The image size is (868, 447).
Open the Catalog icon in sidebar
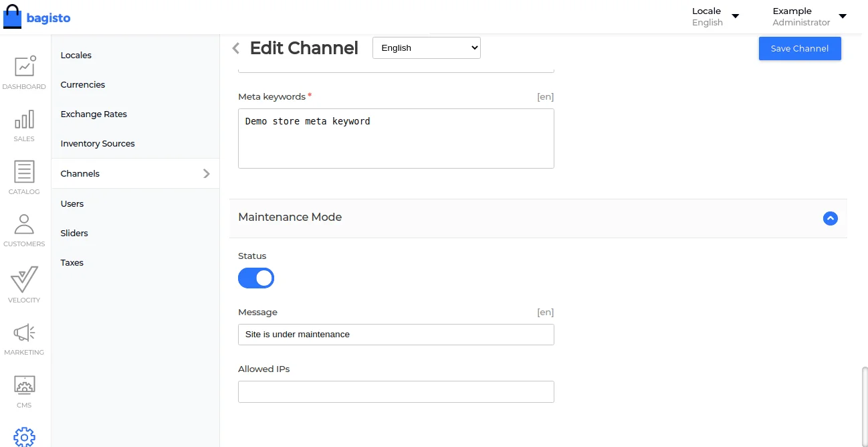click(x=24, y=173)
